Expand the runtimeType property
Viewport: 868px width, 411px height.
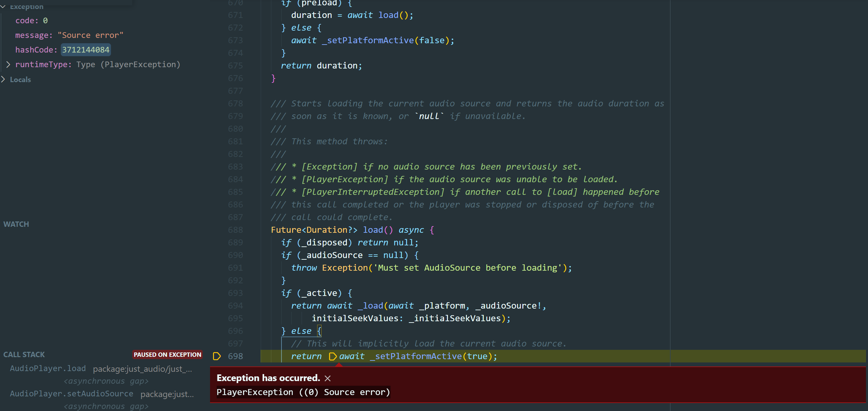coord(8,64)
